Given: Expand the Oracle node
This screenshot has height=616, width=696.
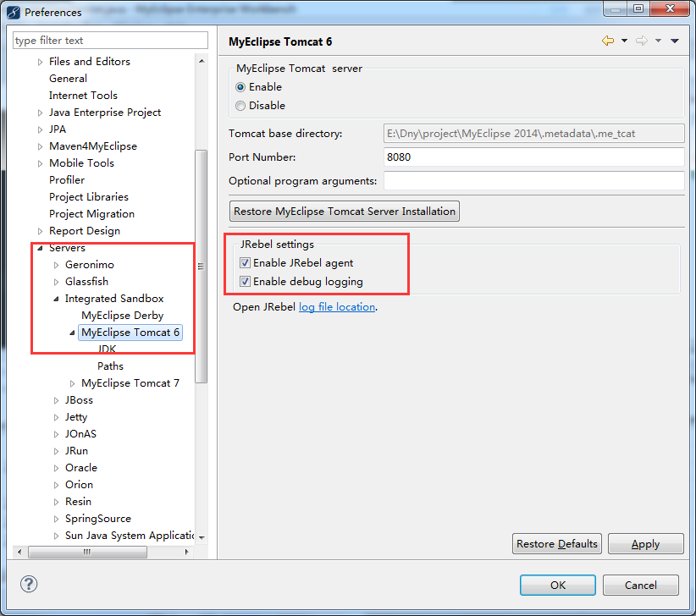Looking at the screenshot, I should click(x=56, y=468).
